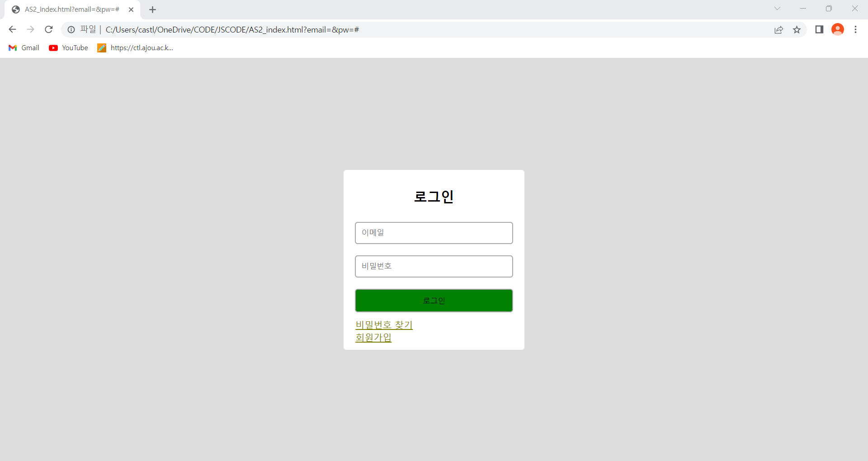Open the share menu

coord(778,29)
